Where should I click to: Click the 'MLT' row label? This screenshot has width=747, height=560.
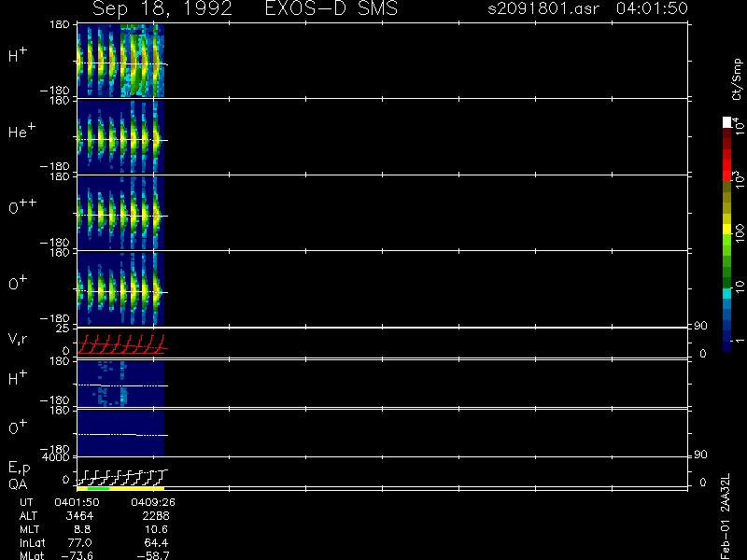(x=29, y=529)
